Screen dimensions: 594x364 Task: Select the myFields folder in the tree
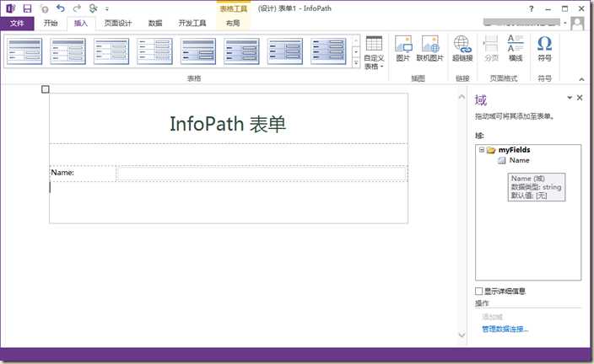(x=508, y=150)
